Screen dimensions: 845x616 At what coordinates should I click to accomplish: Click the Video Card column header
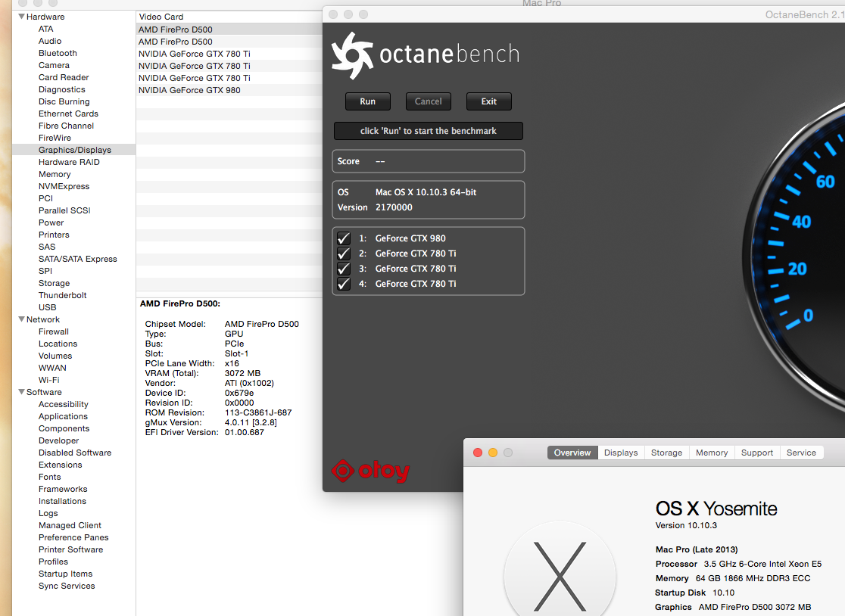click(229, 17)
